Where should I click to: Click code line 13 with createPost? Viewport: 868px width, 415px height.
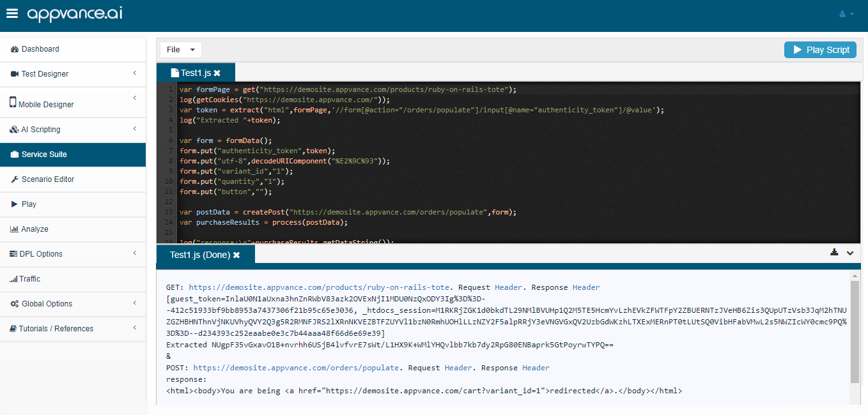(x=348, y=212)
